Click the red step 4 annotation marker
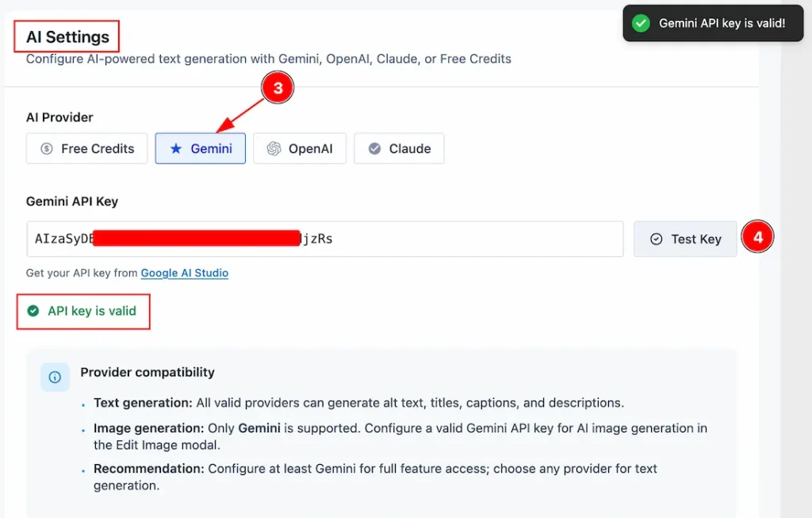 click(x=757, y=236)
